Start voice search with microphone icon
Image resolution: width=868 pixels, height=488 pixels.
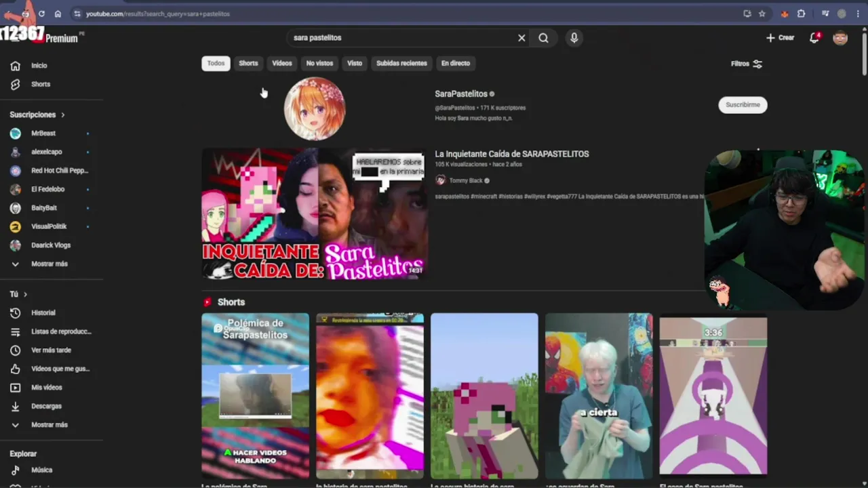point(574,38)
